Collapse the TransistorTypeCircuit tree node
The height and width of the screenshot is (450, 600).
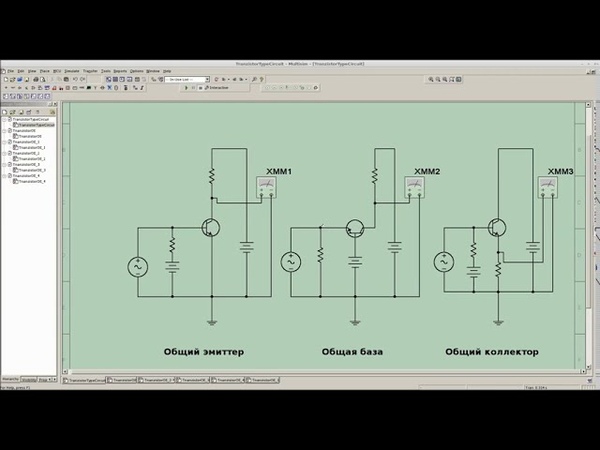4,118
